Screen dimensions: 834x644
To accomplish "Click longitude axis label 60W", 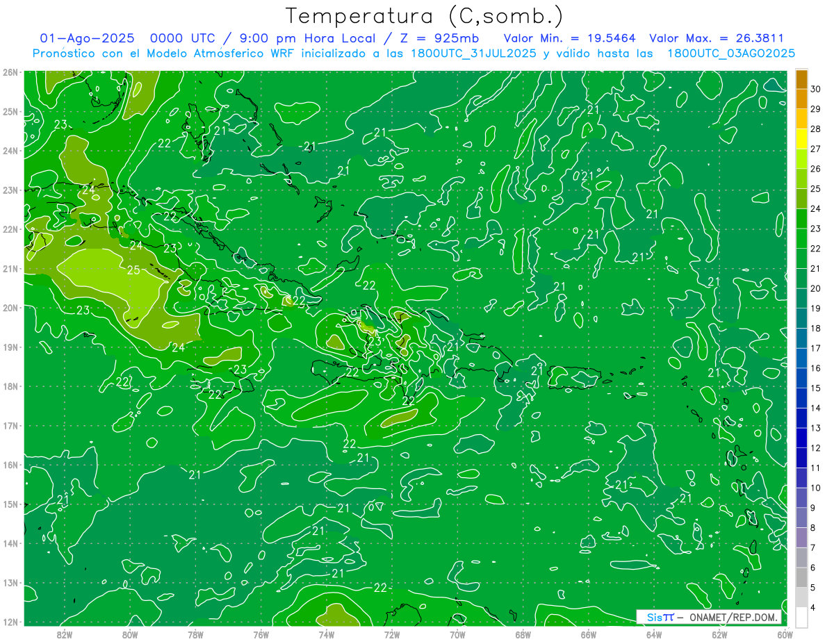I will tap(785, 635).
